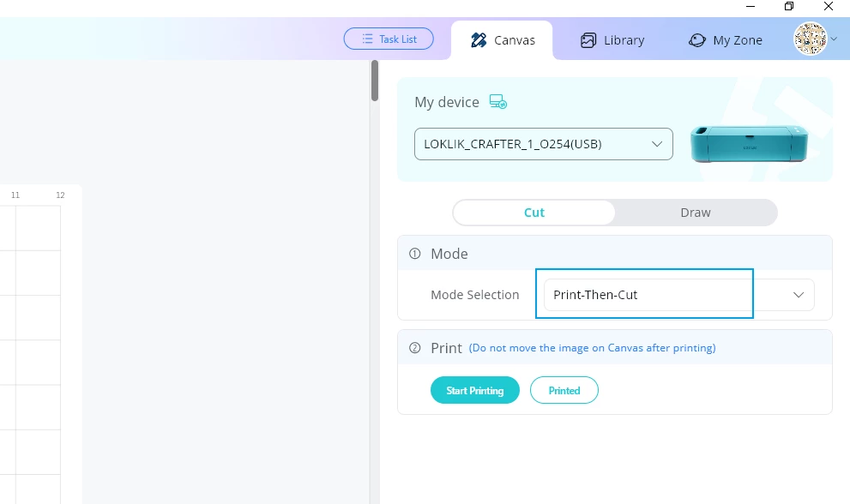Screen dimensions: 850x504
Task: Switch to Draw mode toggle
Action: pyautogui.click(x=696, y=213)
